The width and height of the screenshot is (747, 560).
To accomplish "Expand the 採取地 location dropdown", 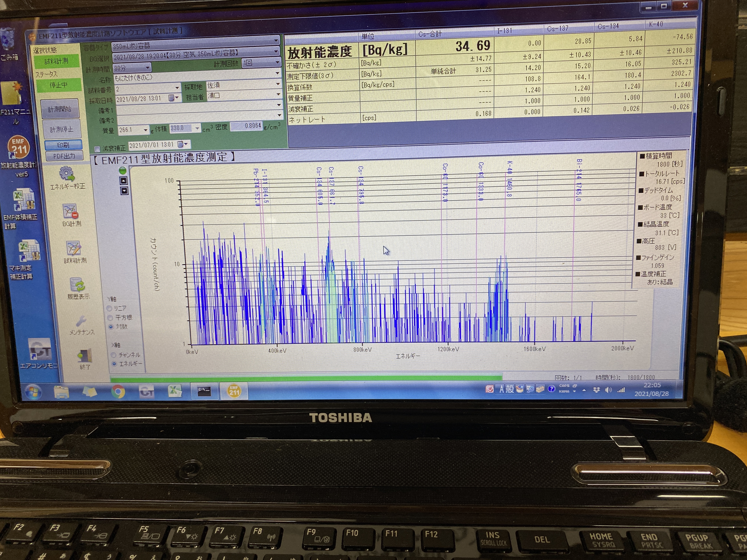I will pos(278,84).
